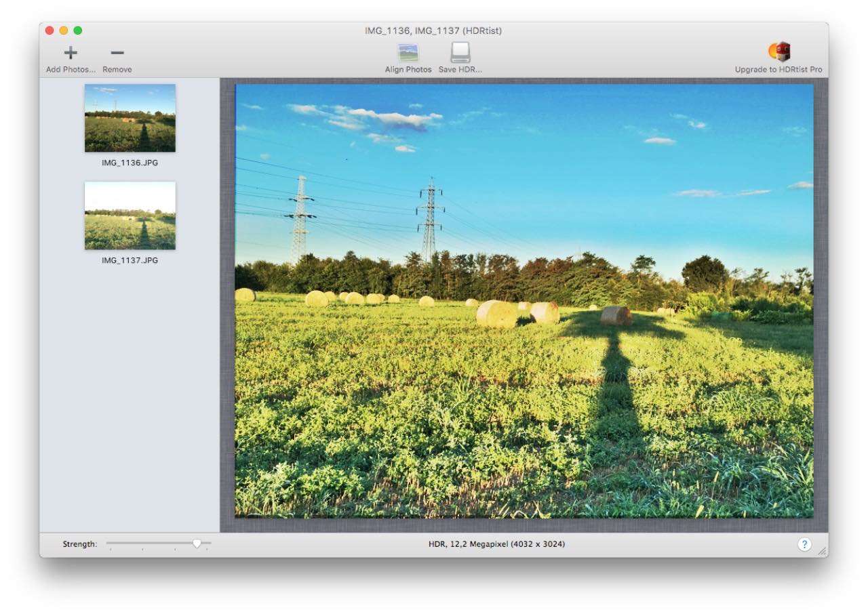Click the IMG_1137.JPG filename label
This screenshot has height=614, width=868.
coord(130,260)
